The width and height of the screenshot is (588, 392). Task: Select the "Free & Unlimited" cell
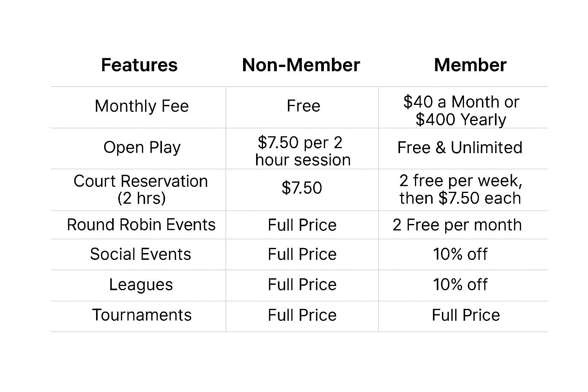click(x=460, y=147)
